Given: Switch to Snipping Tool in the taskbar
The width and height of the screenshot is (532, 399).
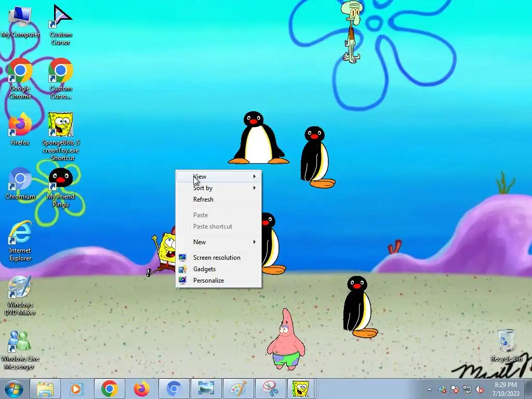Looking at the screenshot, I should tap(270, 389).
